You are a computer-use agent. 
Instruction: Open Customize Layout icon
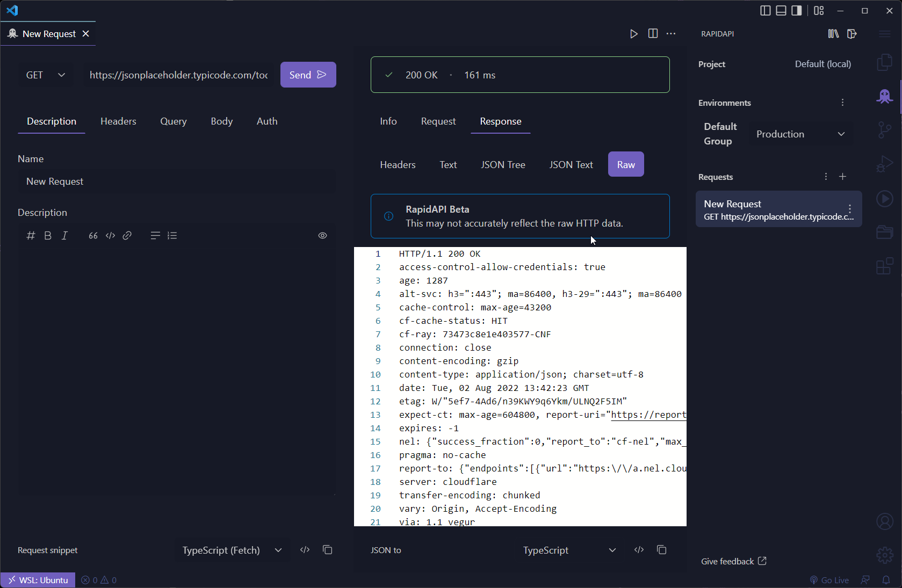[819, 11]
